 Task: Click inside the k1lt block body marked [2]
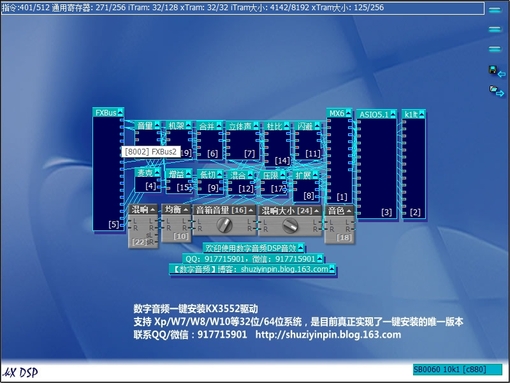coord(415,168)
